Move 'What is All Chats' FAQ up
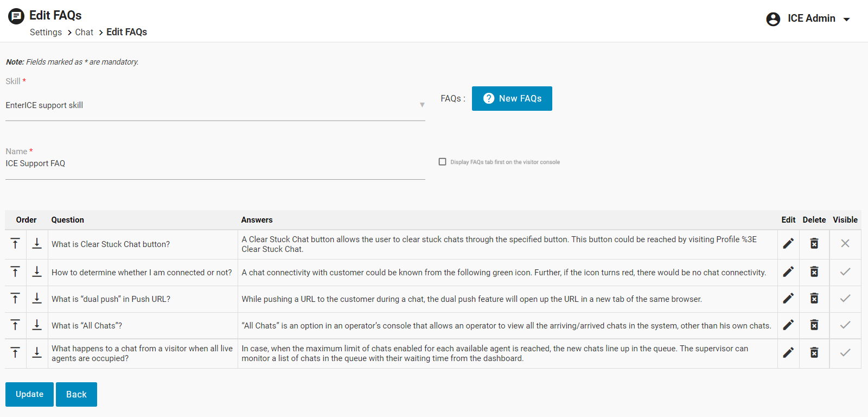Image resolution: width=868 pixels, height=417 pixels. [15, 325]
